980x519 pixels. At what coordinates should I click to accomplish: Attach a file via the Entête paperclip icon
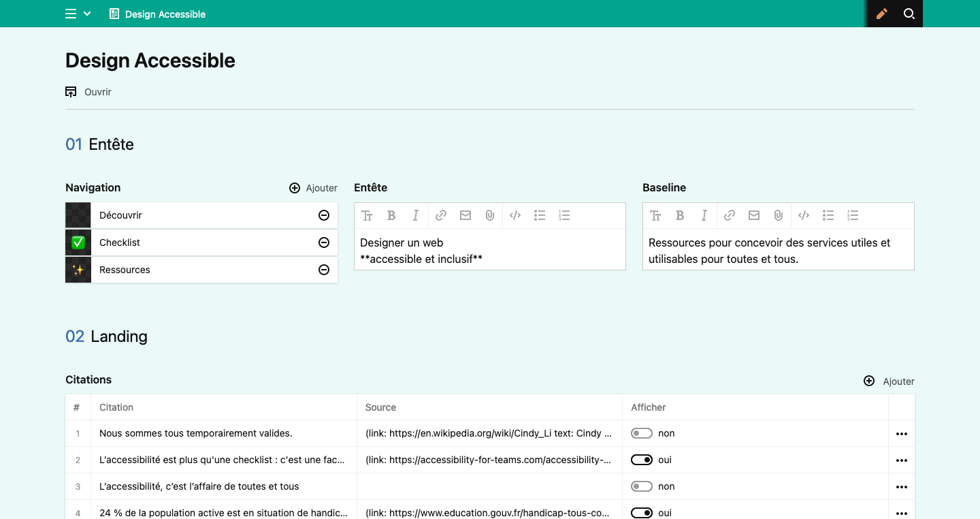pyautogui.click(x=490, y=215)
